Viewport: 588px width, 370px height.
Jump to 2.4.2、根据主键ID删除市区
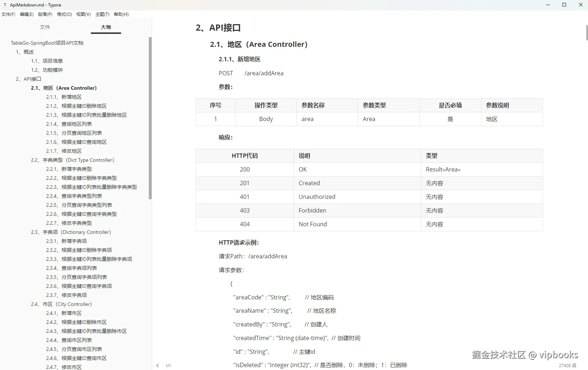click(76, 322)
